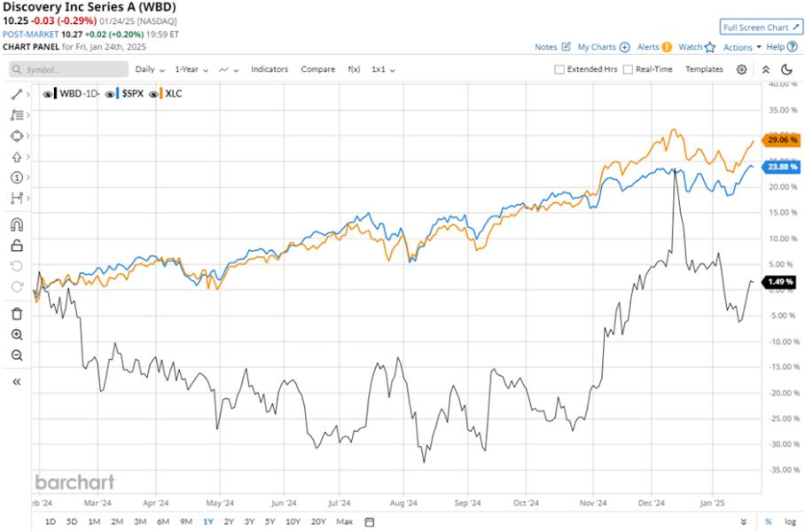Image resolution: width=805 pixels, height=532 pixels.
Task: Open the Alerts panel
Action: coord(654,47)
